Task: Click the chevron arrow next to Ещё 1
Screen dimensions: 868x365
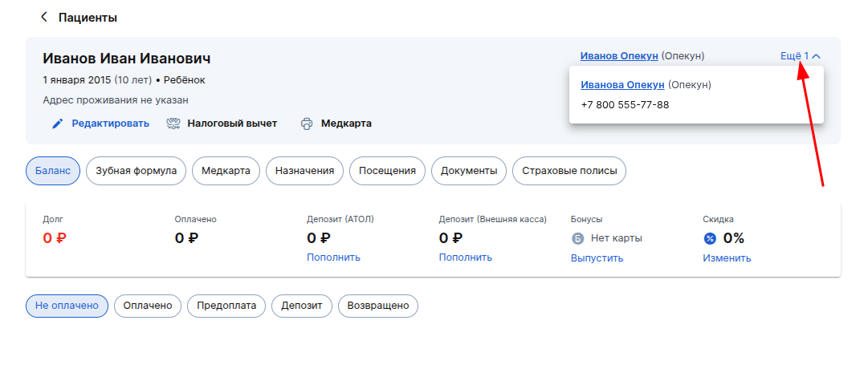Action: click(x=816, y=56)
